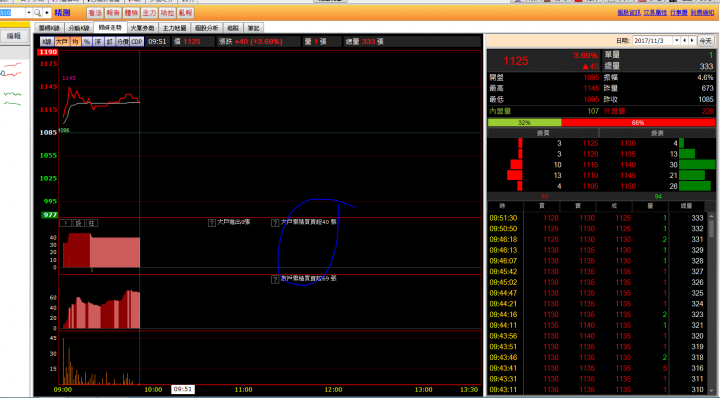The width and height of the screenshot is (720, 398).
Task: Click the stock code input field
Action: (12, 13)
